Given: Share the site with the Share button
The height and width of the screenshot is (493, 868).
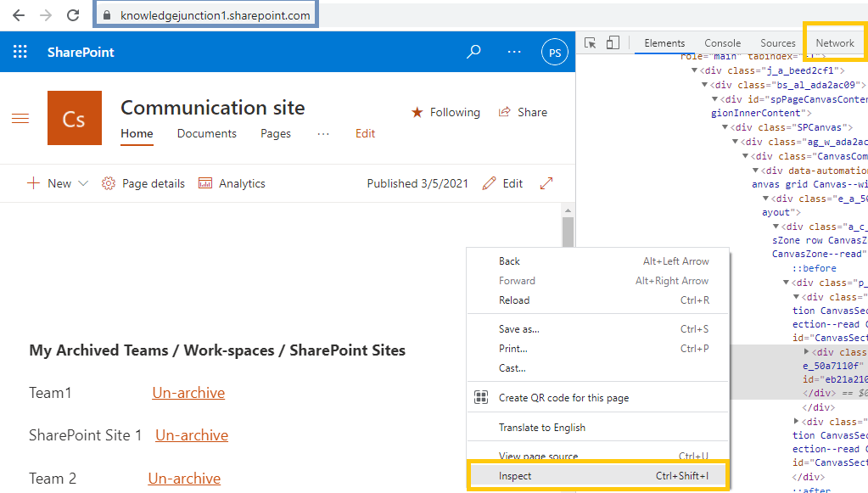Looking at the screenshot, I should coord(523,112).
